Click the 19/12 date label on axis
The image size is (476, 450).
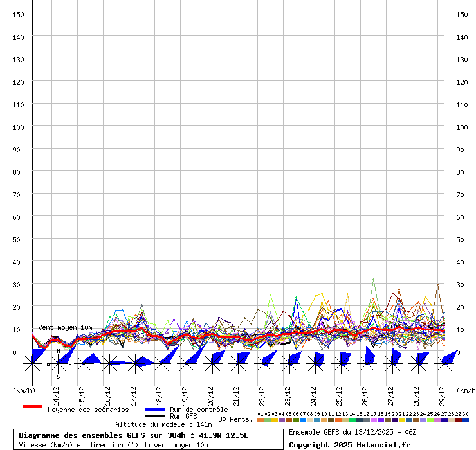coord(185,393)
